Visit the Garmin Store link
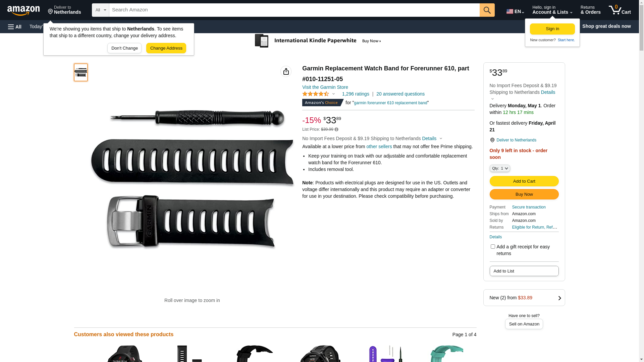The width and height of the screenshot is (644, 362). coord(325,87)
